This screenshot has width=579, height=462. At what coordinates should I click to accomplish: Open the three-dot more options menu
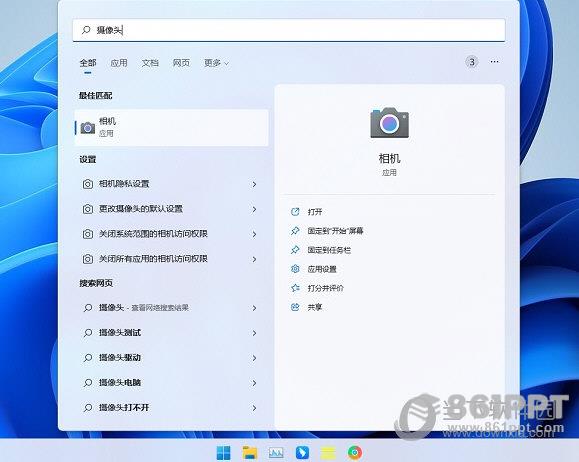click(x=494, y=62)
